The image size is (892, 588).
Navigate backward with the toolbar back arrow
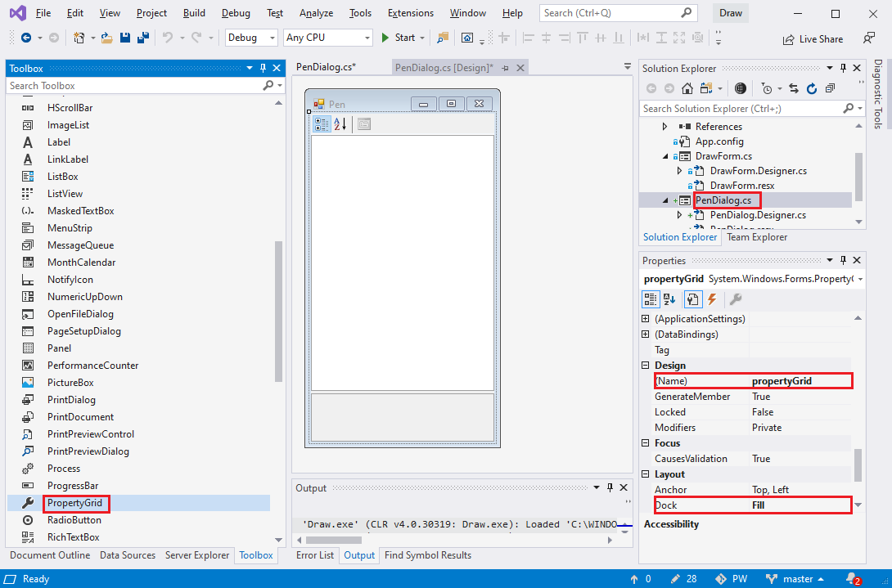coord(26,38)
